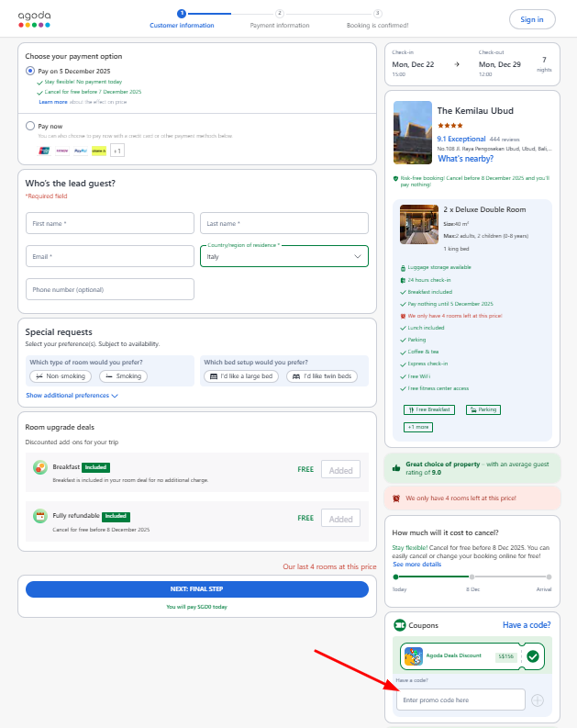Click the purple PayNow payment icon
This screenshot has height=728, width=577.
(x=62, y=151)
